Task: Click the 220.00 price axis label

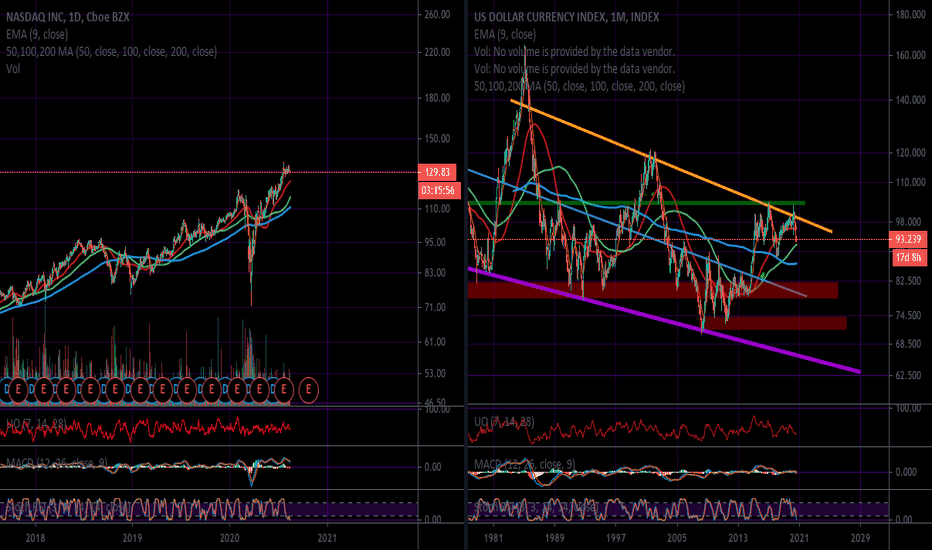Action: [x=437, y=52]
